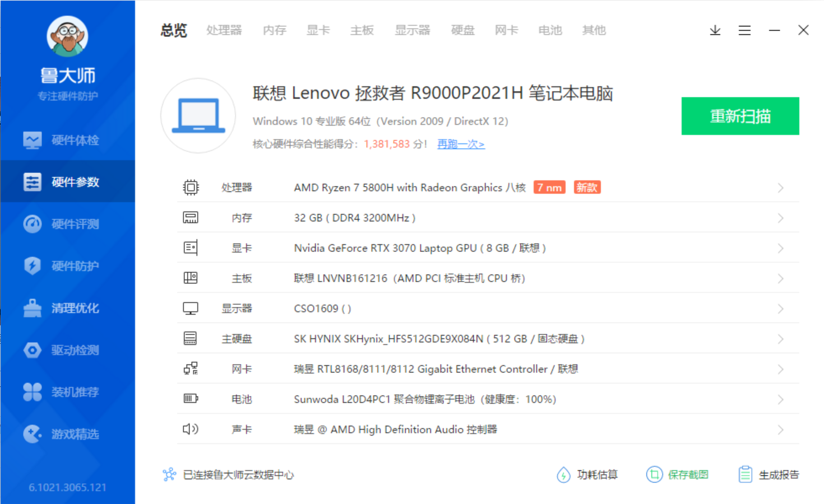Switch to the 其他 tab
824x504 pixels.
pyautogui.click(x=594, y=30)
